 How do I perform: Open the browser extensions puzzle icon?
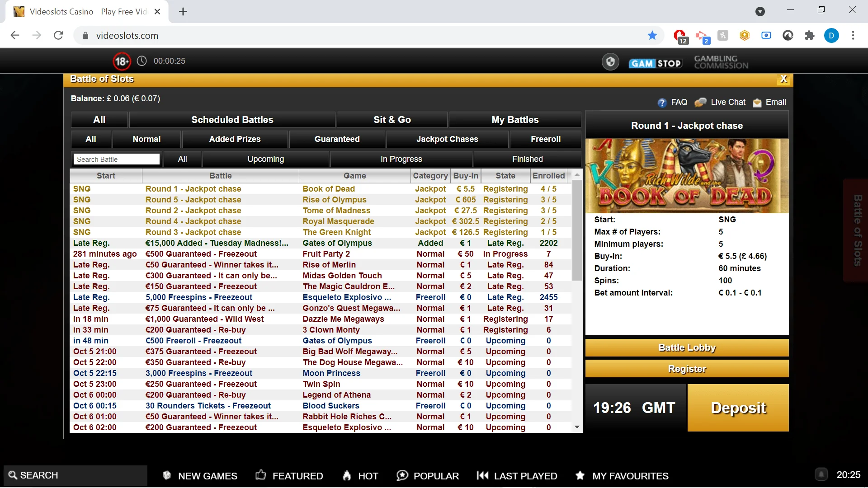coord(810,35)
